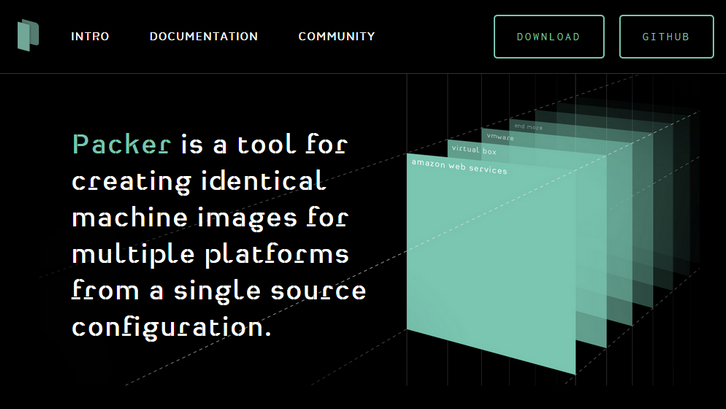Viewport: 726px width, 409px height.
Task: Open the Intro navigation item
Action: [90, 37]
